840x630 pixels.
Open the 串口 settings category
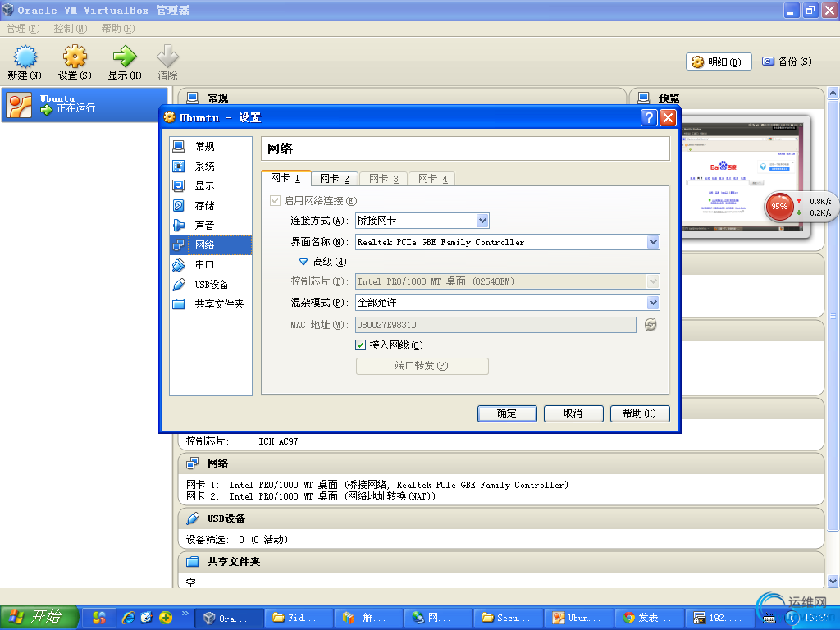click(x=211, y=265)
